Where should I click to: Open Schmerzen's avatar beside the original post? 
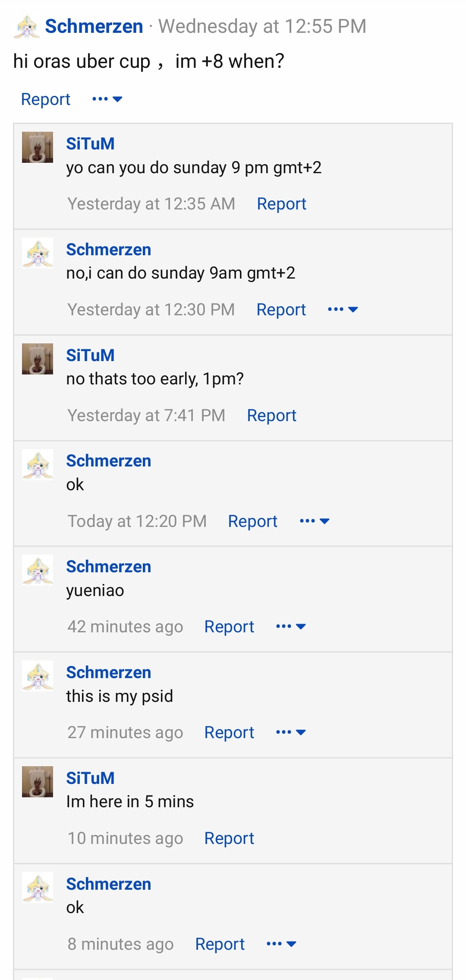[x=27, y=27]
